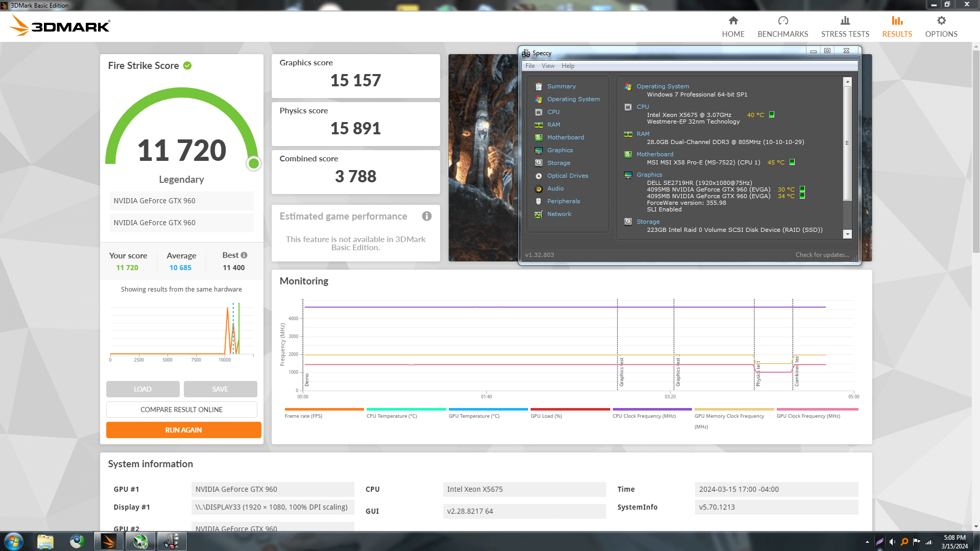Click the Peripherals mouse icon in Speccy sidebar
This screenshot has width=980, height=551.
point(538,201)
